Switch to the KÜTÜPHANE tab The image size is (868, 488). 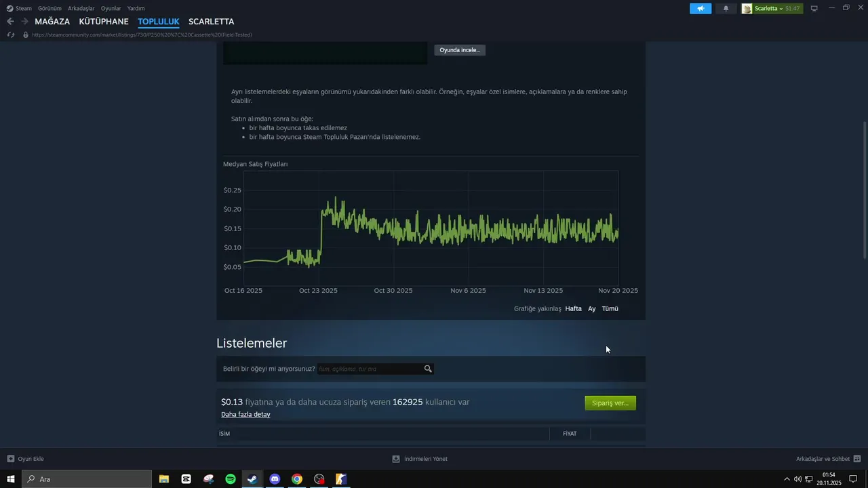pos(104,22)
